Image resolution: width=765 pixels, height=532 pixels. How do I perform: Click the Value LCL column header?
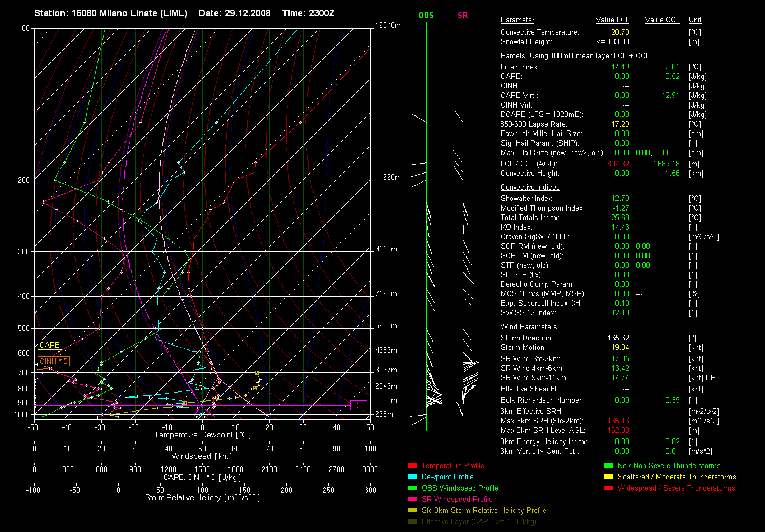tap(613, 20)
